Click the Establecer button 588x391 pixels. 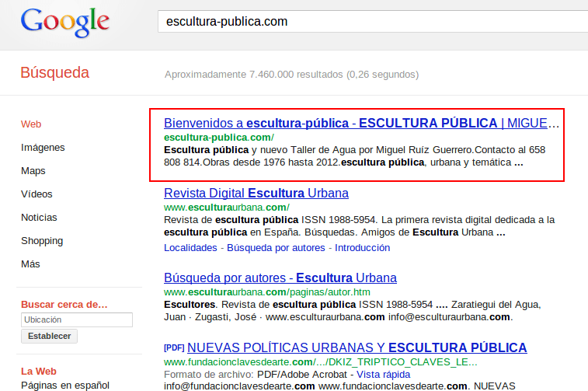(x=49, y=337)
